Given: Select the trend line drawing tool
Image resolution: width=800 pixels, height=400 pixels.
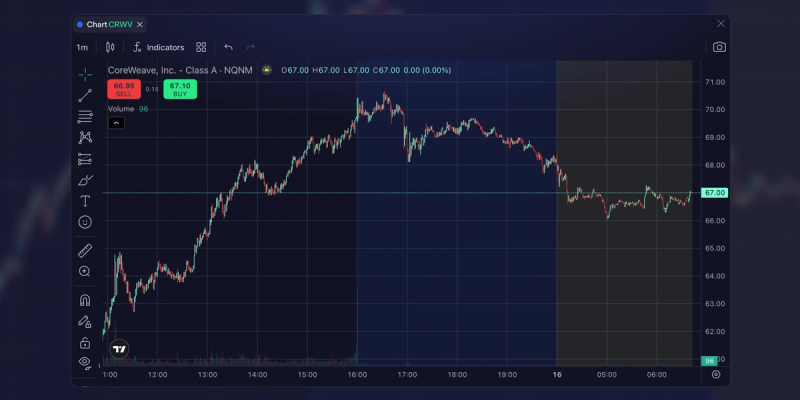Looking at the screenshot, I should [85, 95].
